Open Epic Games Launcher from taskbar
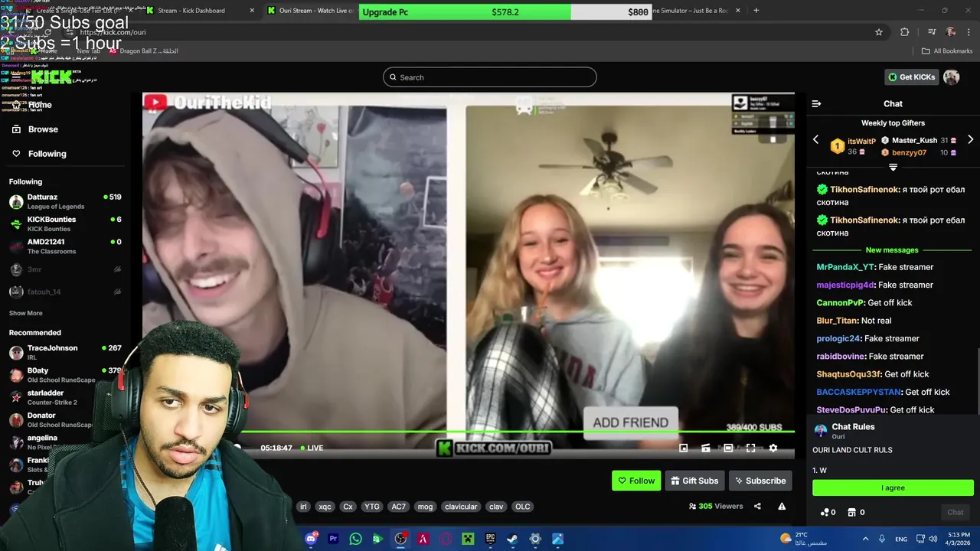 490,539
